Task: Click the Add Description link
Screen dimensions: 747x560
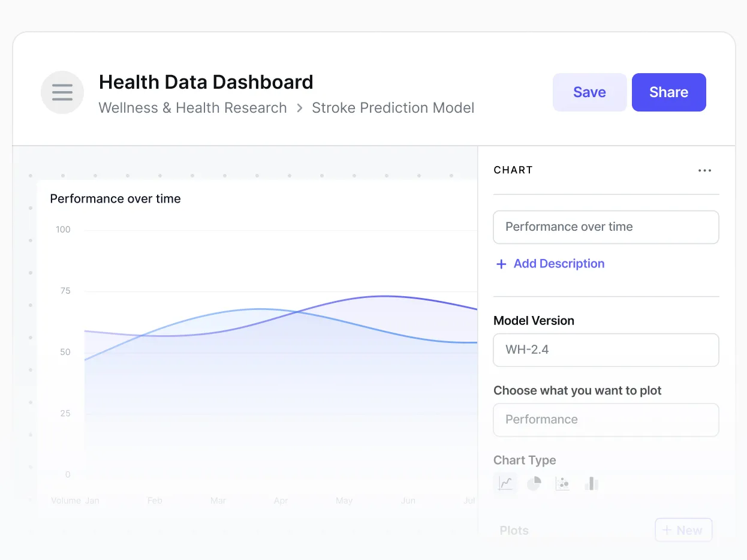Action: [559, 264]
